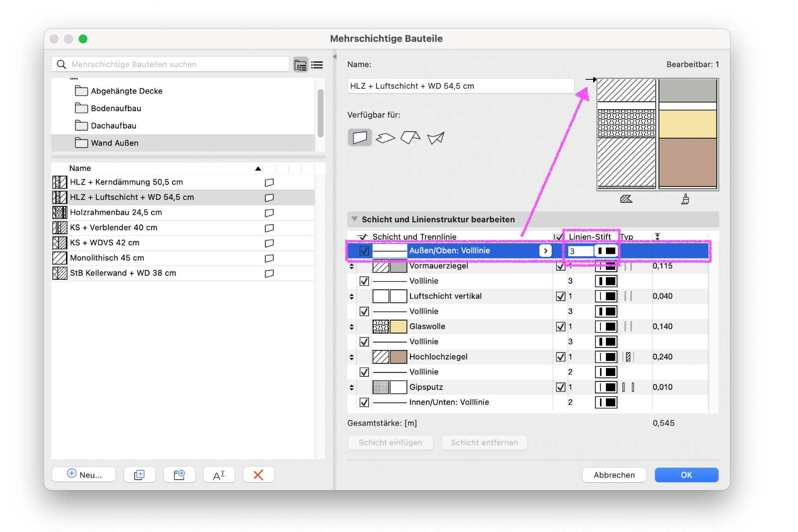Click the Mehrschichtige Bauteilen suchen search field
Image resolution: width=798 pixels, height=532 pixels.
pos(171,64)
